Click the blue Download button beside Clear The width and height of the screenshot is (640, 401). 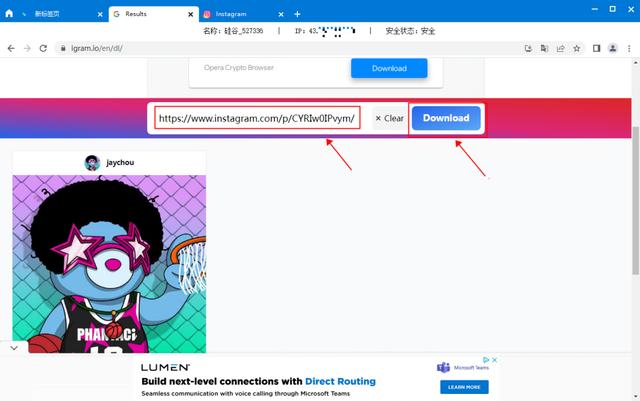(446, 118)
